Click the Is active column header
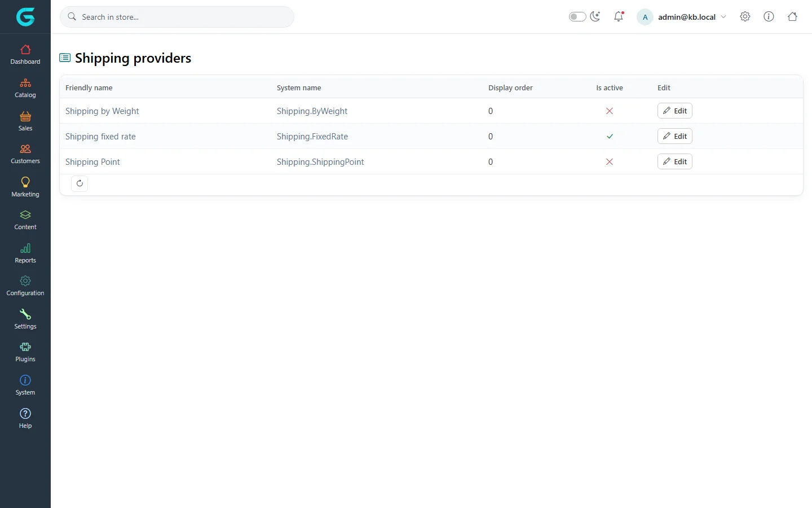Image resolution: width=812 pixels, height=508 pixels. click(x=610, y=87)
